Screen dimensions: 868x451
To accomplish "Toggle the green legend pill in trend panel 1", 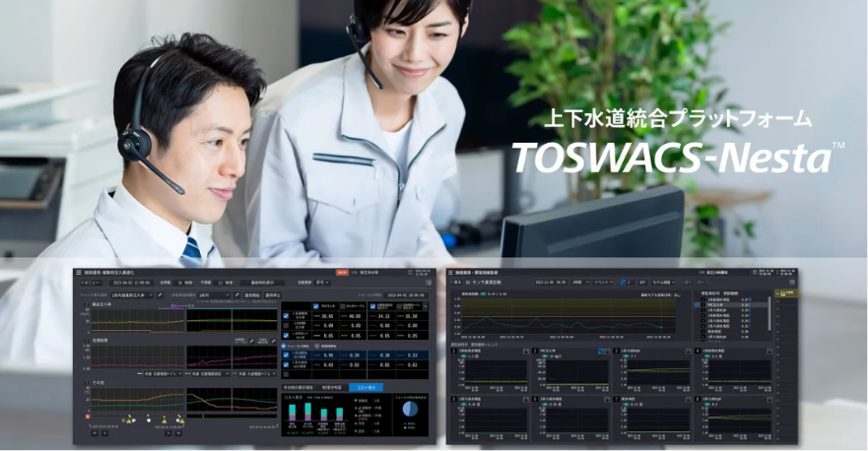I will pyautogui.click(x=463, y=356).
